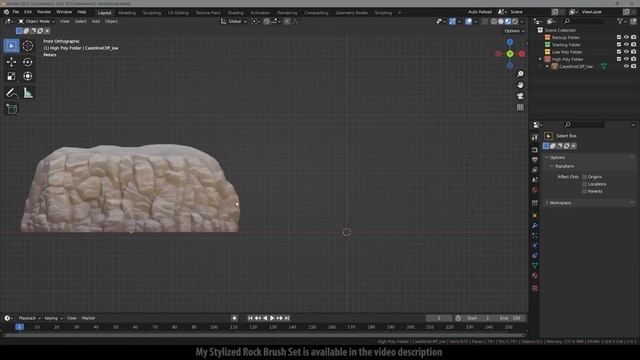Viewport: 640px width, 360px height.
Task: Click the Blender logo menu icon
Action: tap(7, 12)
